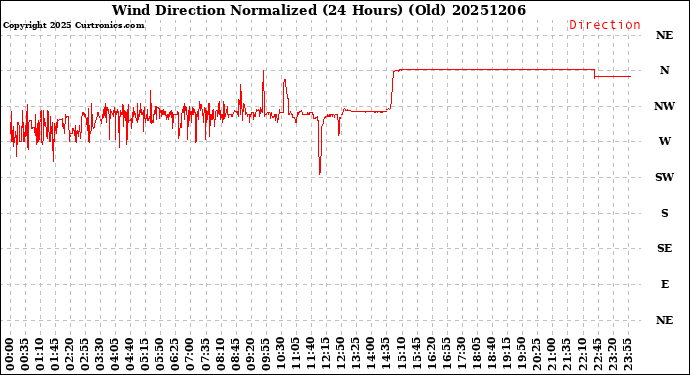This screenshot has height=375, width=690.
Task: Click the NW direction axis label
Action: point(664,106)
